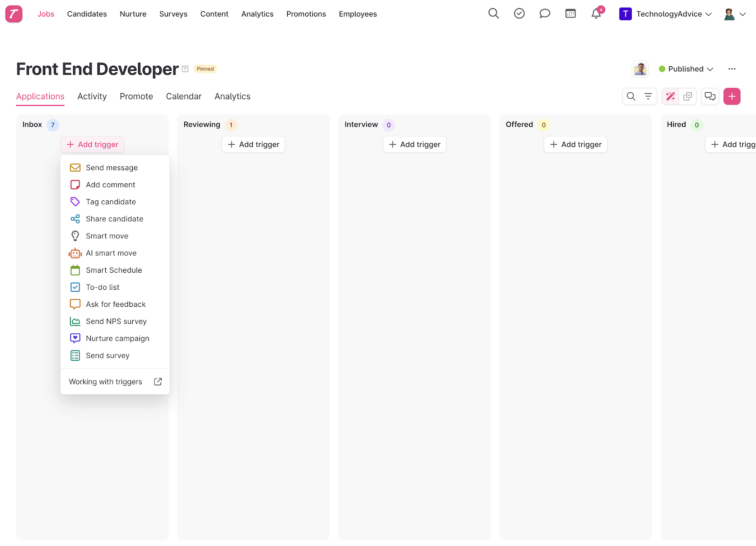The width and height of the screenshot is (756, 546).
Task: Click the Inbox count badge 7
Action: point(52,125)
